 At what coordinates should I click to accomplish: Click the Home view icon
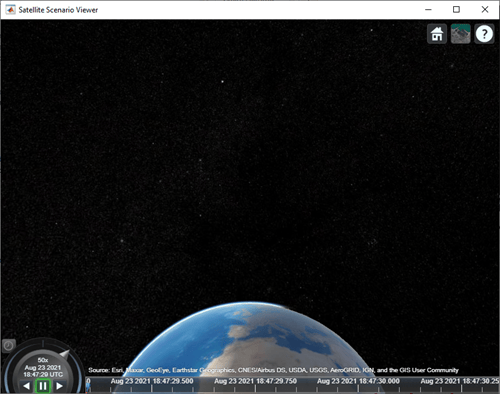click(x=437, y=34)
